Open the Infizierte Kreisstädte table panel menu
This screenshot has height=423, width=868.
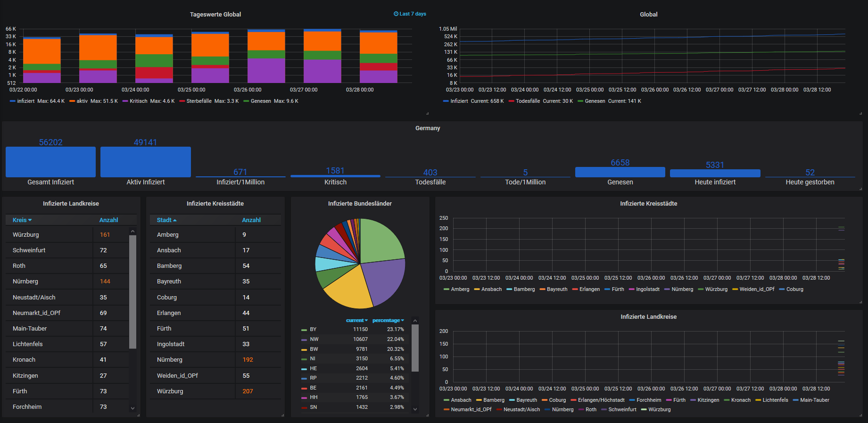215,204
